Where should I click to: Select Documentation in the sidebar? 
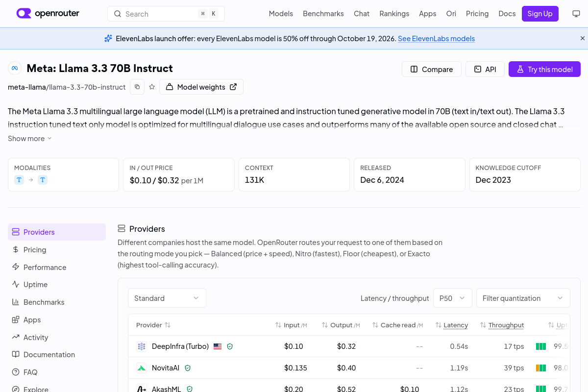(57, 354)
